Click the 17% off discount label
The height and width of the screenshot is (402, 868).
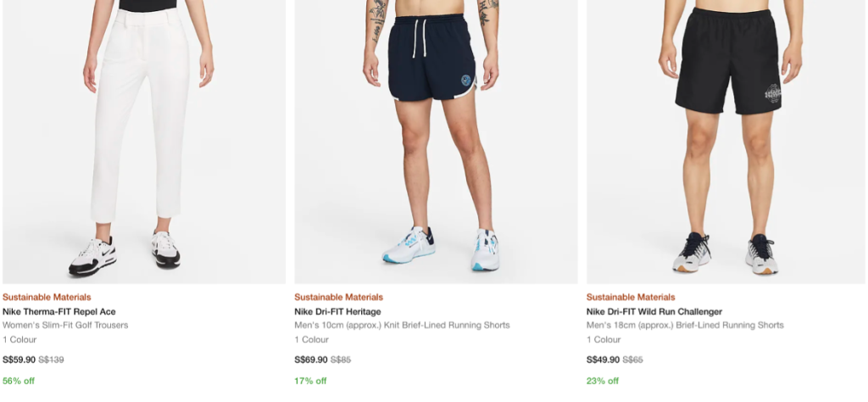click(310, 381)
